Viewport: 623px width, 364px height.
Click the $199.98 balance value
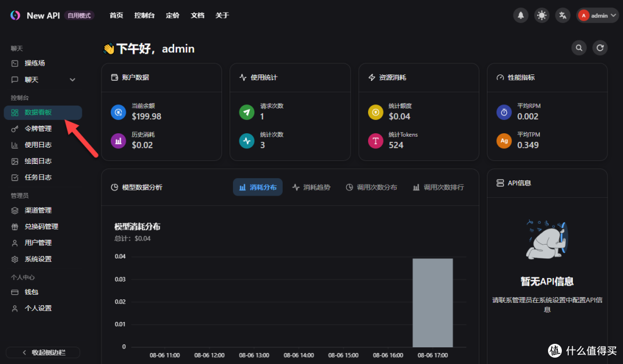tap(147, 117)
